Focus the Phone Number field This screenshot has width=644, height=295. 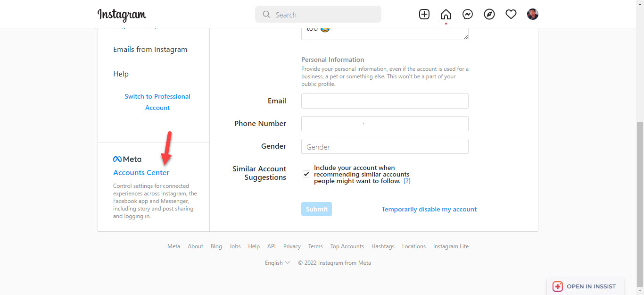(385, 124)
